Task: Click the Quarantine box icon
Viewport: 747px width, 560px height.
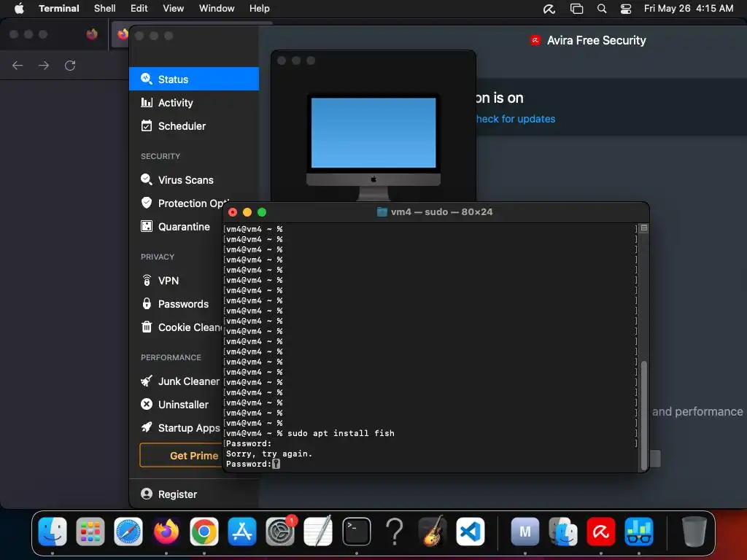Action: tap(147, 226)
